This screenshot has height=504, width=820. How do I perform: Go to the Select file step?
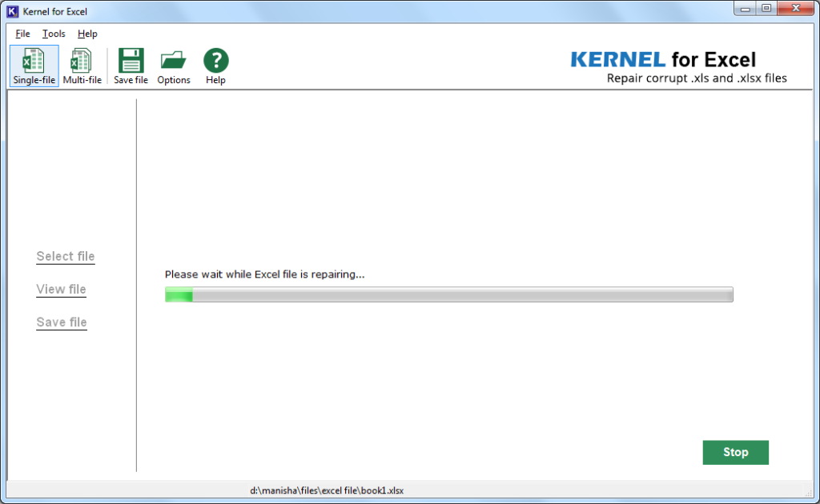[66, 257]
